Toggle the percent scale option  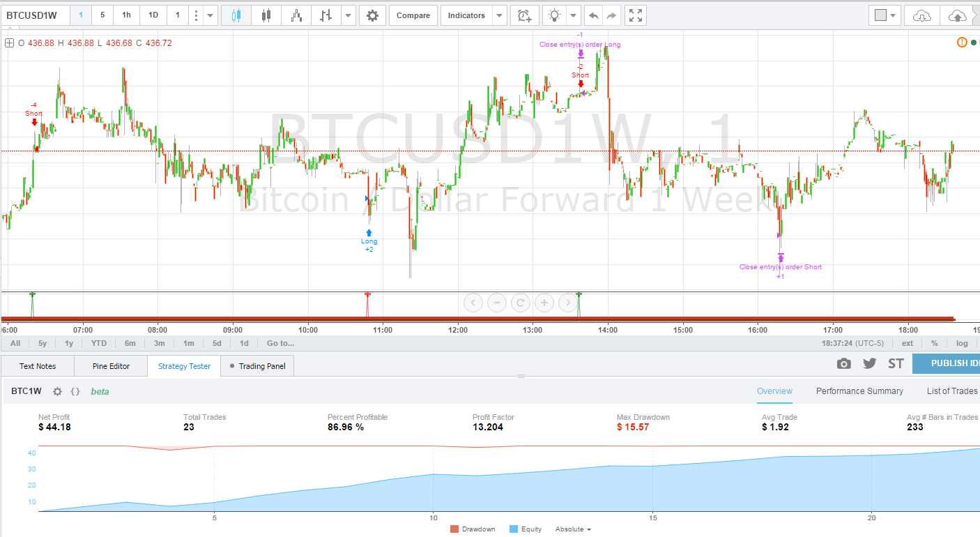934,343
